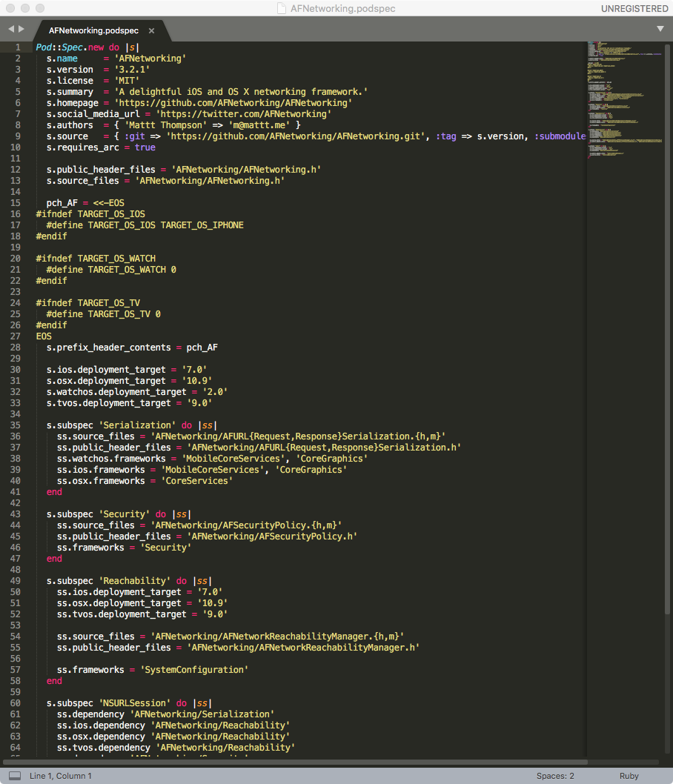This screenshot has width=673, height=784.
Task: Click the 'end' keyword on line 41
Action: pyautogui.click(x=55, y=492)
